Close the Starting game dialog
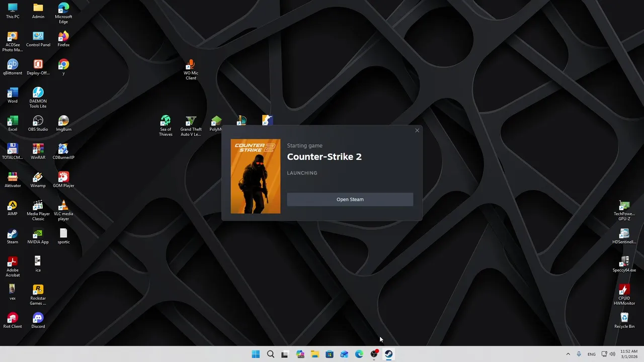 [x=417, y=131]
